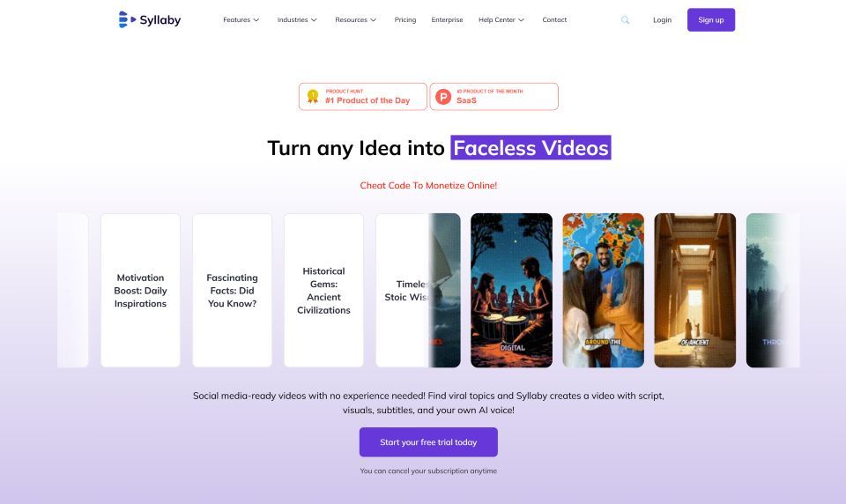Click the Sign up button
This screenshot has width=846, height=504.
[711, 20]
